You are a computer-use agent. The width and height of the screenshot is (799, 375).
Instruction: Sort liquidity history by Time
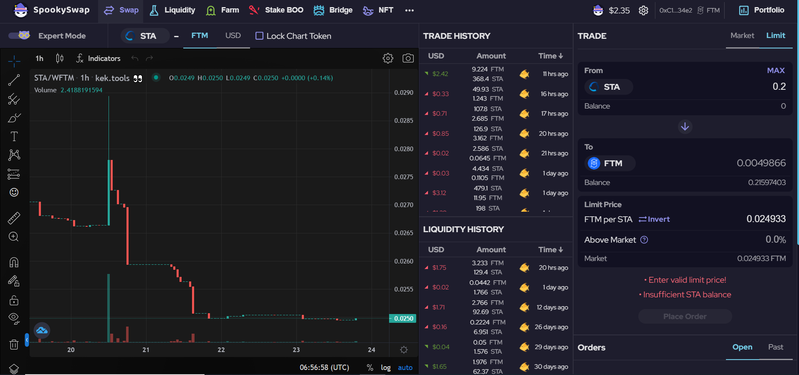click(550, 250)
